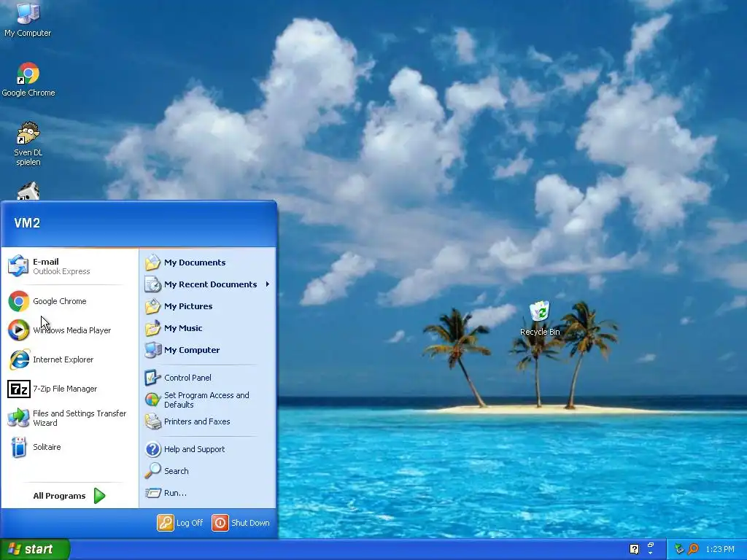Screen dimensions: 747x560
Task: Click the Help and Support label
Action: pos(194,449)
